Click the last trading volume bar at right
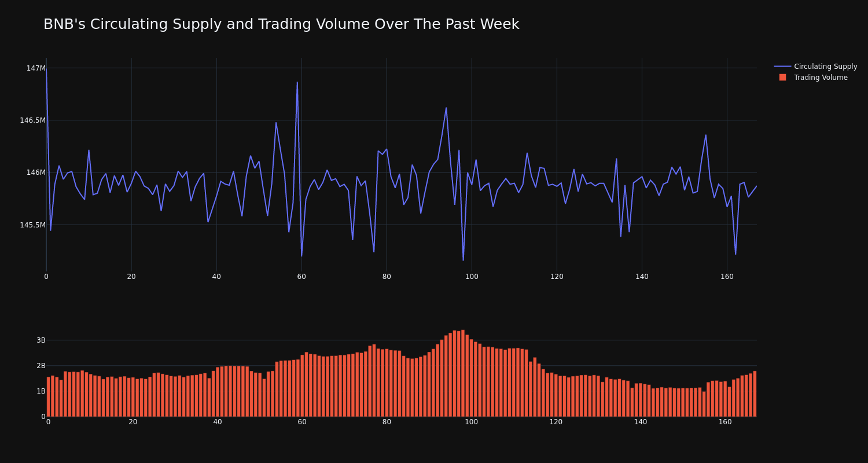The height and width of the screenshot is (463, 868). pyautogui.click(x=755, y=394)
